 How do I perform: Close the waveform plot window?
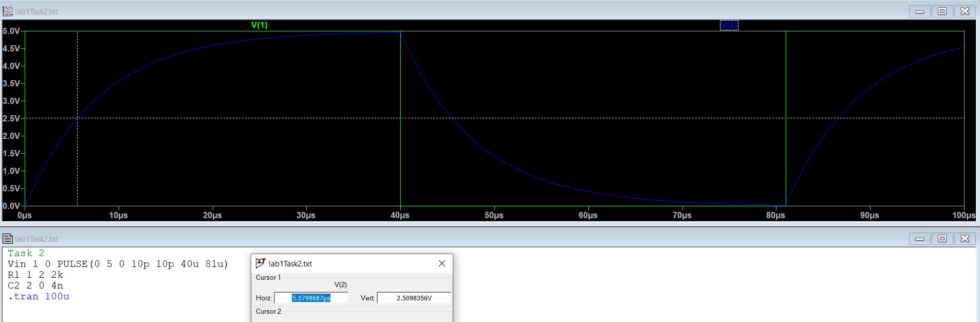click(965, 11)
